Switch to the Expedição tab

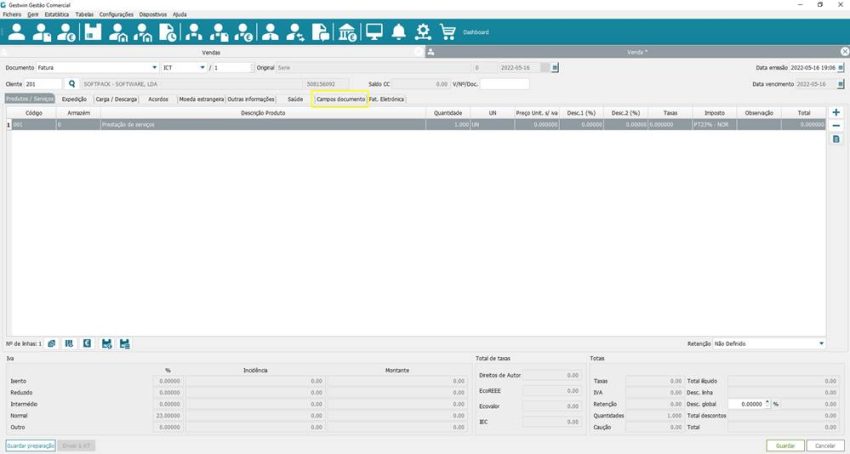point(74,100)
